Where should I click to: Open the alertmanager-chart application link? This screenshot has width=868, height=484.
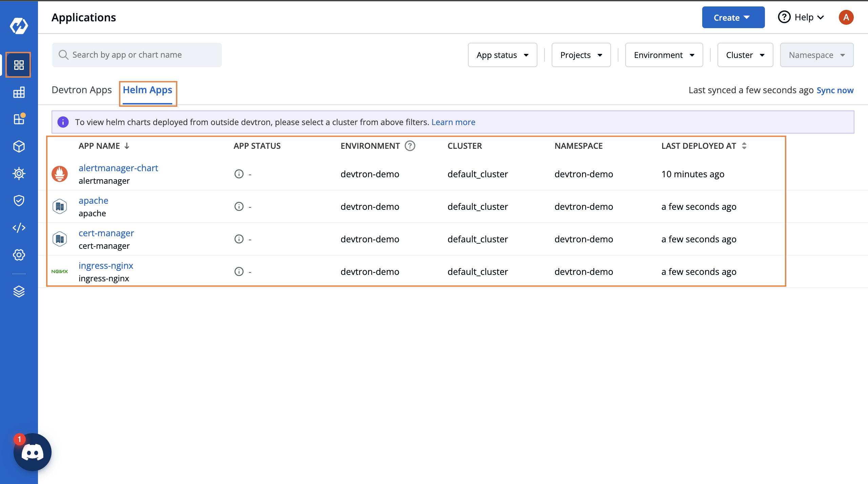click(118, 167)
